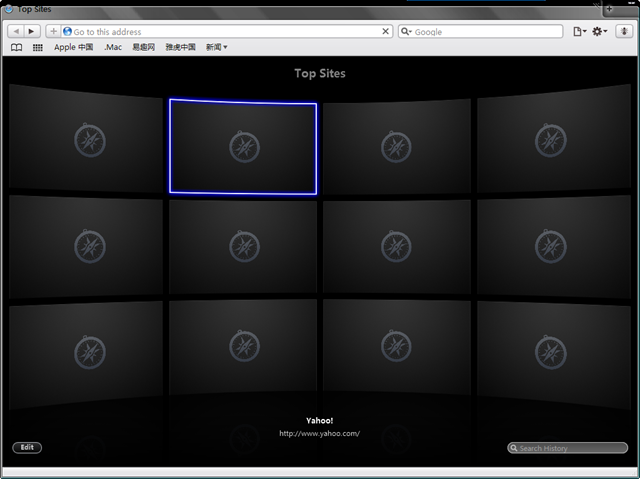
Task: Open the page menu dropdown
Action: [x=580, y=31]
